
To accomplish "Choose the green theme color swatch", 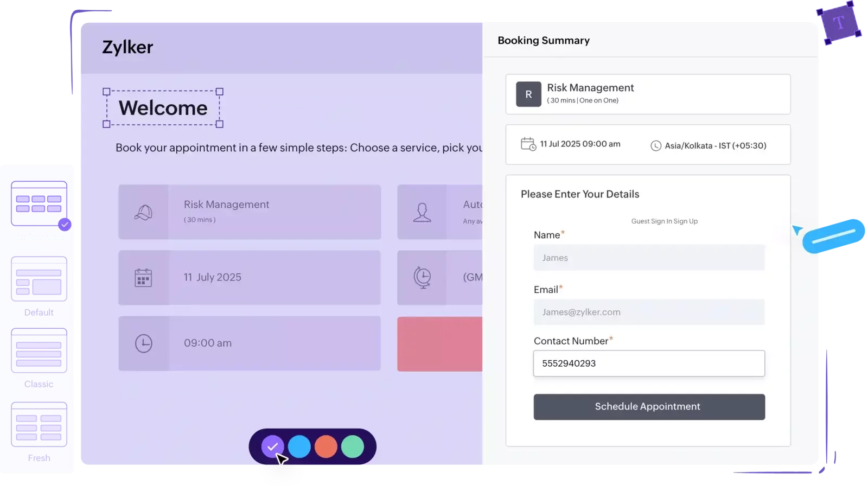I will pos(353,446).
